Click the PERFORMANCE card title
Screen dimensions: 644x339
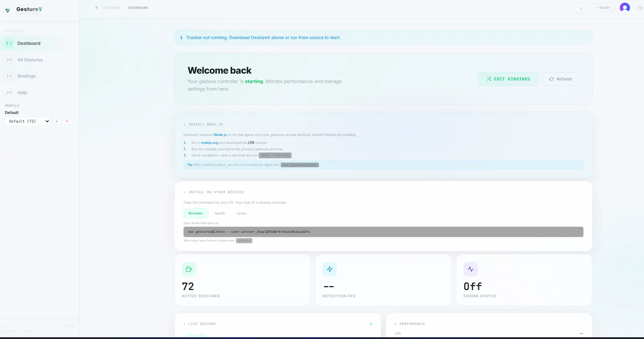pyautogui.click(x=412, y=324)
